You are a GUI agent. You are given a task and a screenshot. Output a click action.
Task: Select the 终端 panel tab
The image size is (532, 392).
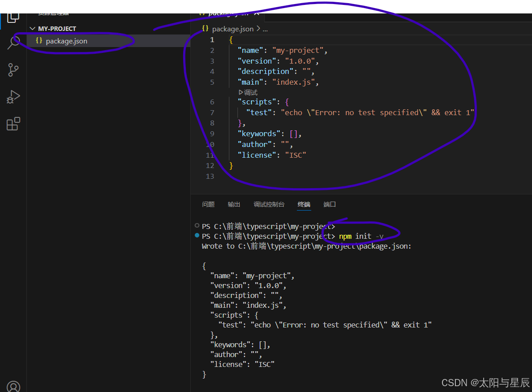pyautogui.click(x=304, y=204)
